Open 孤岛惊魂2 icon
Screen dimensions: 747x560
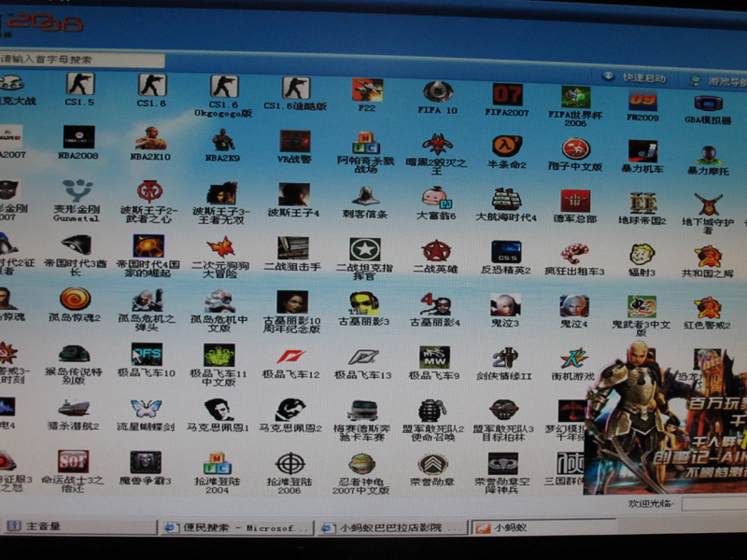click(x=75, y=299)
